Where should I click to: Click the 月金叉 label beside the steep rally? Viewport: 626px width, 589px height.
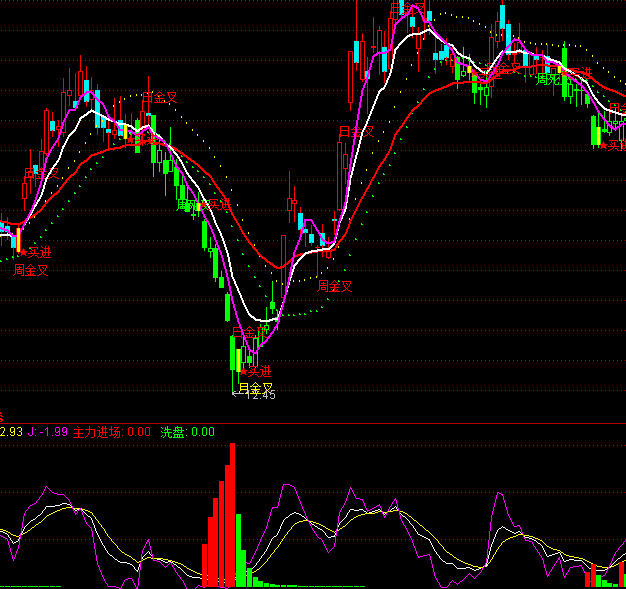coord(355,131)
